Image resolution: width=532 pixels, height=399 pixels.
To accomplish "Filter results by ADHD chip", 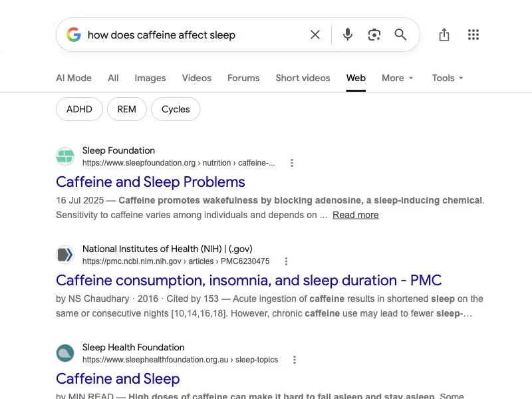I will 79,109.
